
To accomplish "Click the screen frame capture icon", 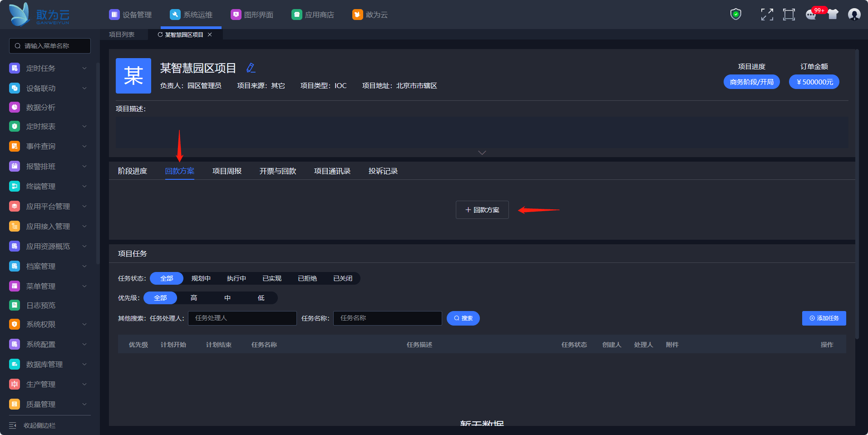I will (x=789, y=15).
